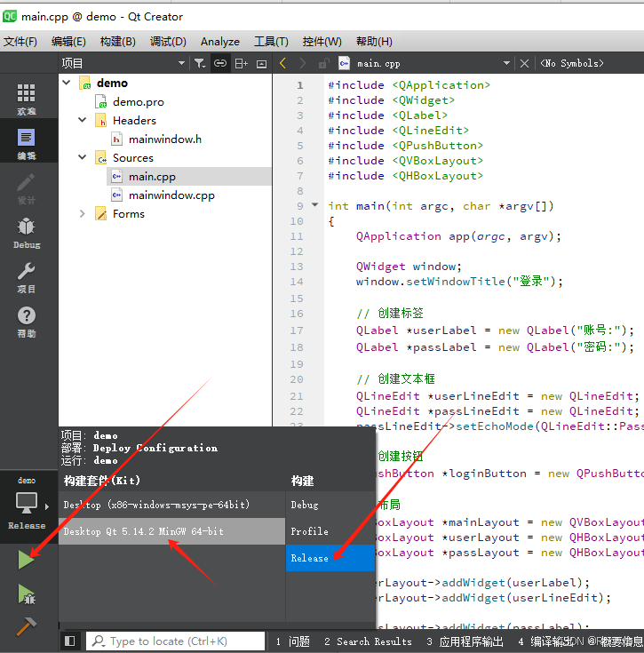This screenshot has width=644, height=653.
Task: Choose Desktop Qt 5.14.2 MinGW 64-bit kit
Action: (172, 531)
